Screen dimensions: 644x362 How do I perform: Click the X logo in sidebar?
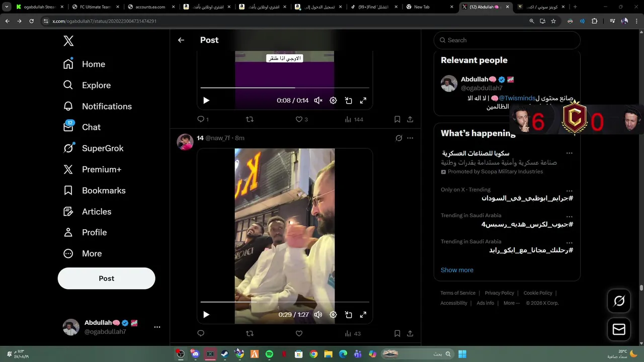tap(68, 41)
